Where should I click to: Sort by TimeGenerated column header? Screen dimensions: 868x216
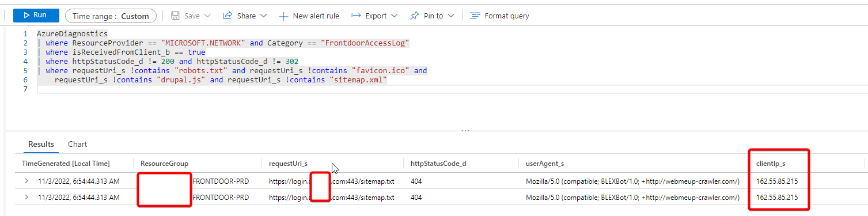[x=66, y=164]
